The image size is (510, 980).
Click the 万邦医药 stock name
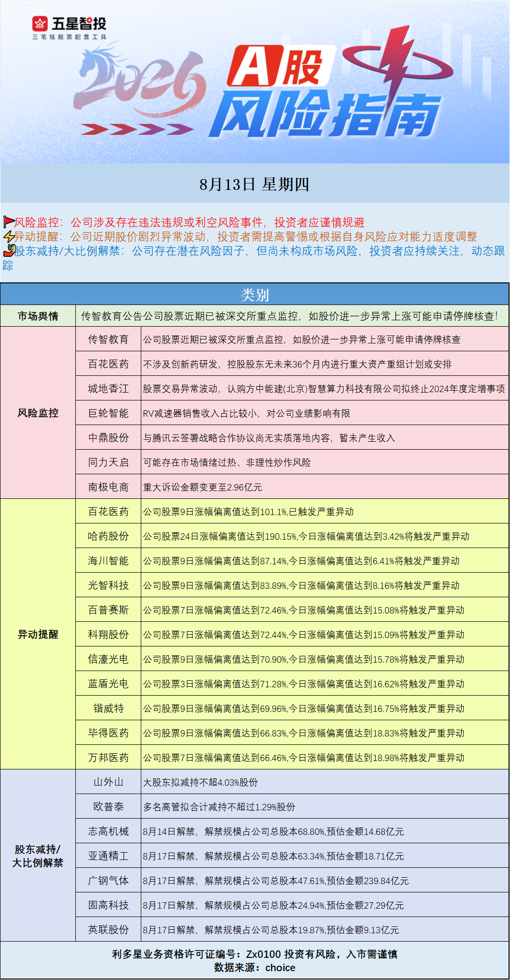point(108,757)
